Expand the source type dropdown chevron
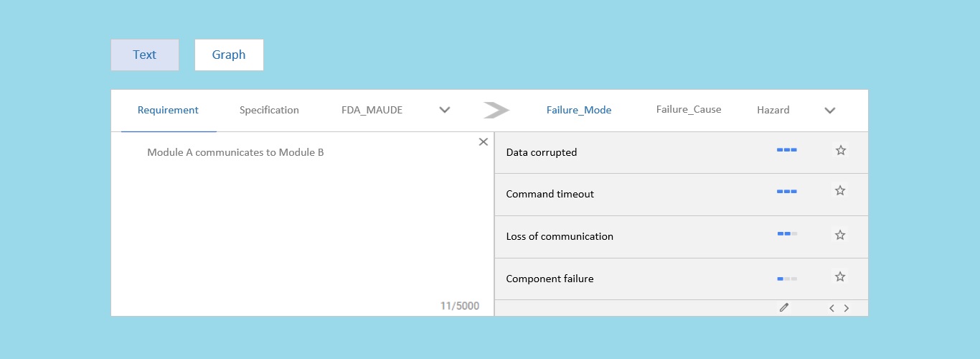Viewport: 980px width, 359px height. [x=444, y=111]
